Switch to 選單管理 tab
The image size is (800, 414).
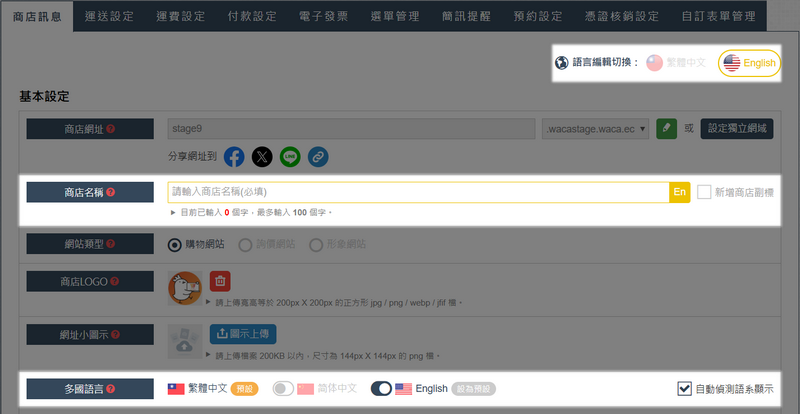(x=395, y=16)
